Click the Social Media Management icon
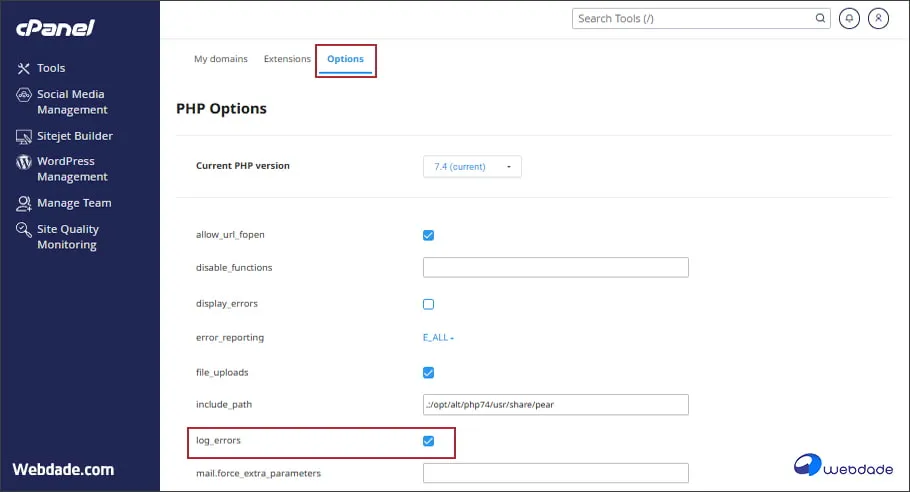Image resolution: width=910 pixels, height=492 pixels. pyautogui.click(x=24, y=95)
